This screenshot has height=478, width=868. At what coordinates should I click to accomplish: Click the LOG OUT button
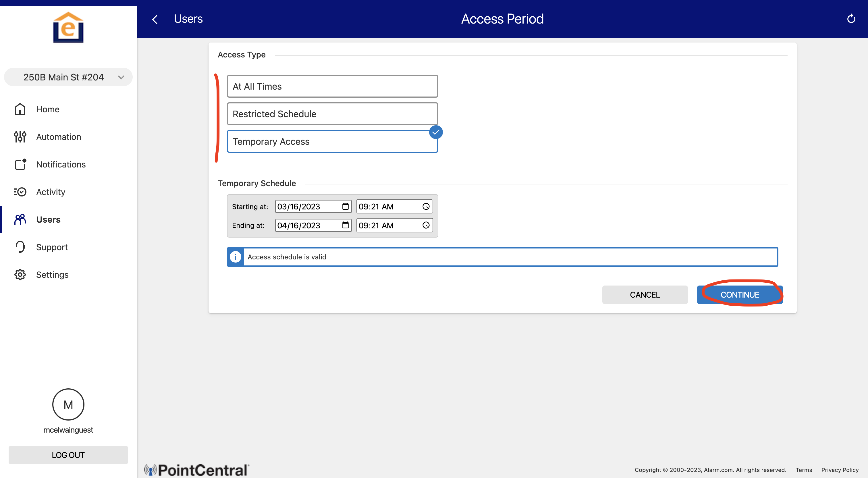click(68, 455)
